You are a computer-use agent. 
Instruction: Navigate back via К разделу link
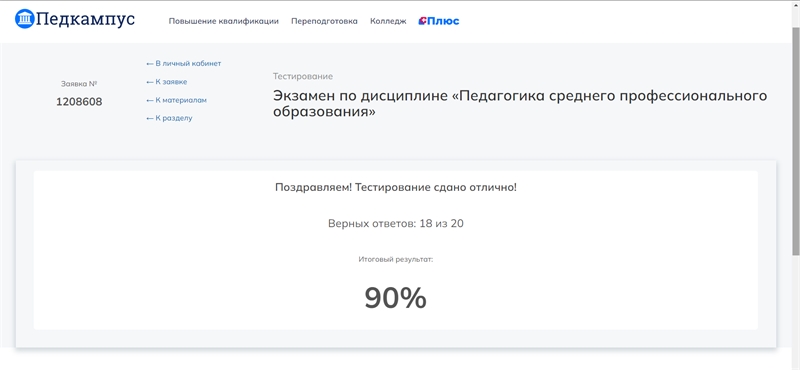pyautogui.click(x=174, y=118)
